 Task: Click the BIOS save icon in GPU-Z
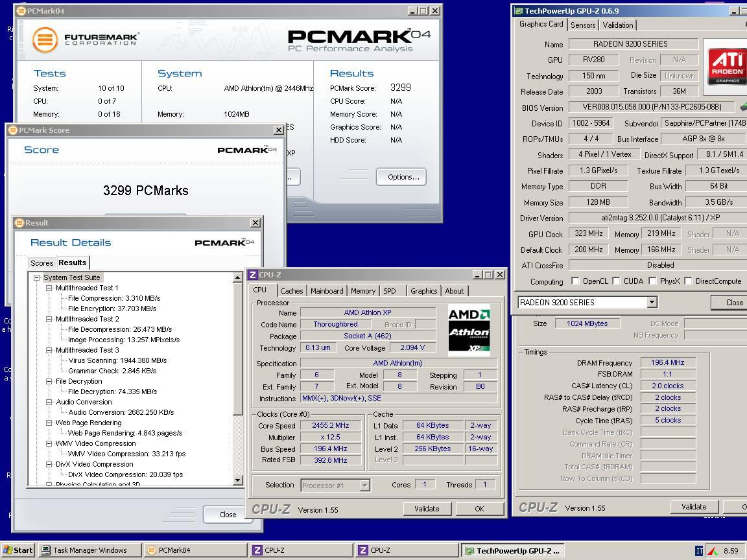pyautogui.click(x=743, y=107)
